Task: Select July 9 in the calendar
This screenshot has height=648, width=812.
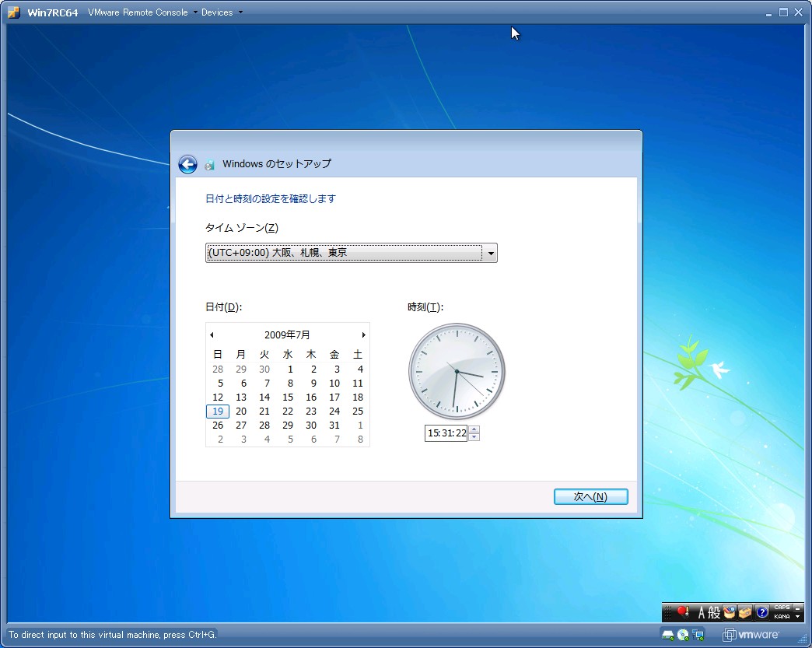Action: click(313, 384)
